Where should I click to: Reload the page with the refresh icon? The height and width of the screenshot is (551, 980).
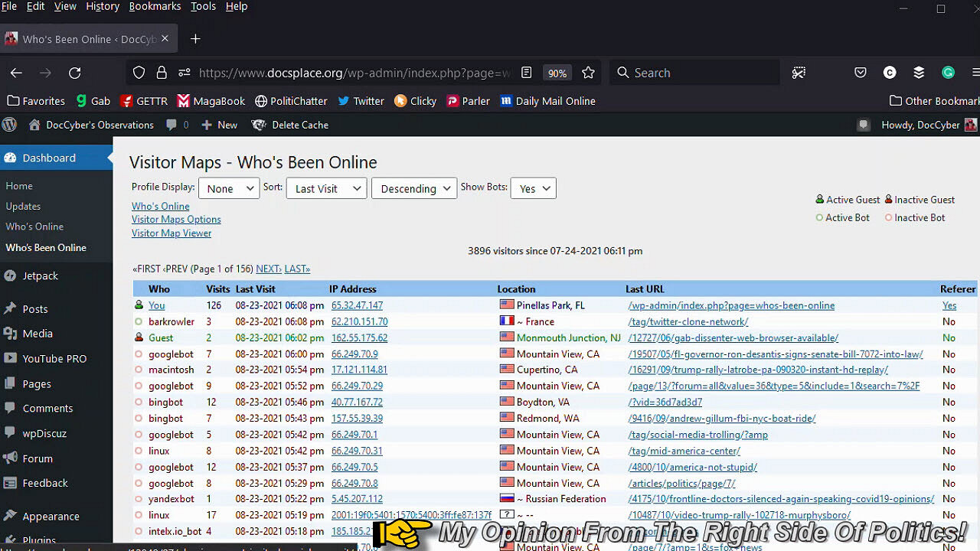74,73
